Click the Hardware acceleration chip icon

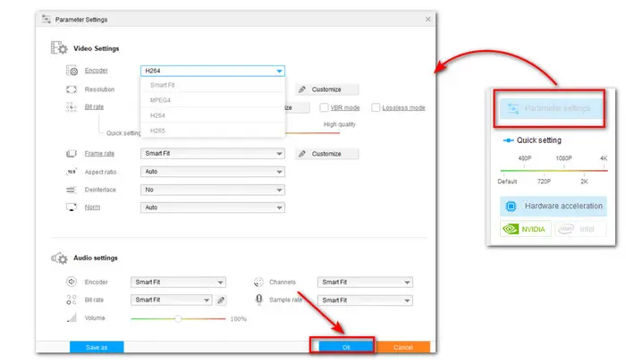click(511, 207)
